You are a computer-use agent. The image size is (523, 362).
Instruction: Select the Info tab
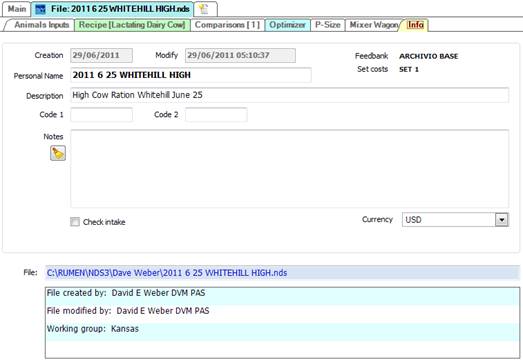[415, 25]
